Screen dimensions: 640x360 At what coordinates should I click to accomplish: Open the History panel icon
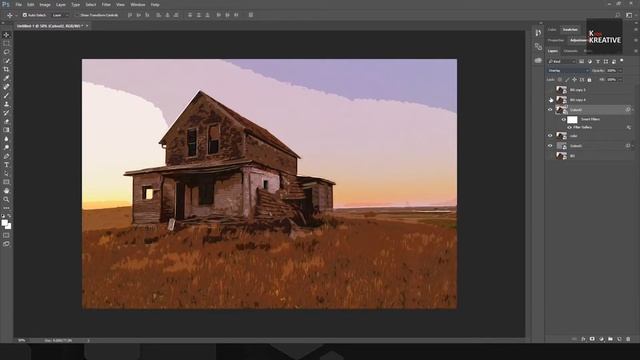click(x=538, y=33)
